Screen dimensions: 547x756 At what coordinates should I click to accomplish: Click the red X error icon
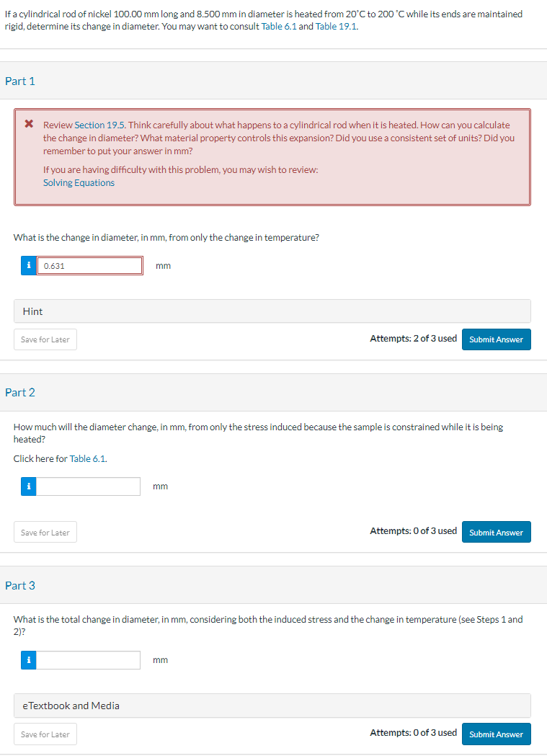[29, 124]
